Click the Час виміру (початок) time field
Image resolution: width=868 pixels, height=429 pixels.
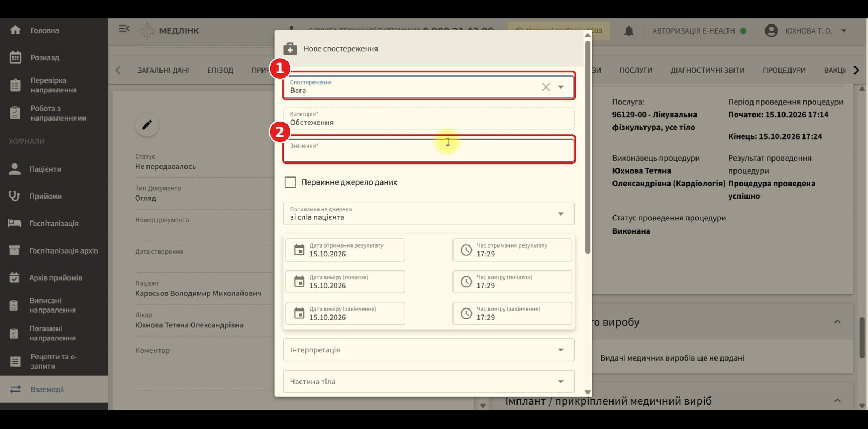(x=513, y=281)
